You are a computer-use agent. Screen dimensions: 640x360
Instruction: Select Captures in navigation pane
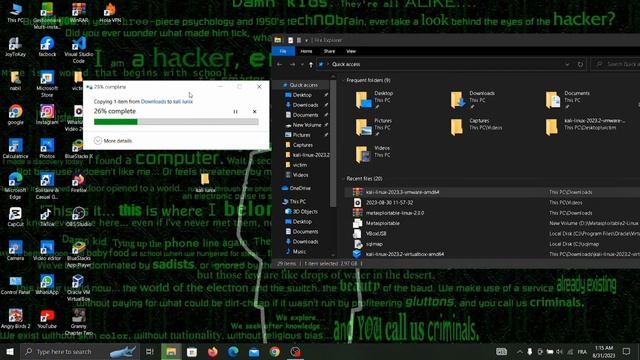tap(302, 145)
